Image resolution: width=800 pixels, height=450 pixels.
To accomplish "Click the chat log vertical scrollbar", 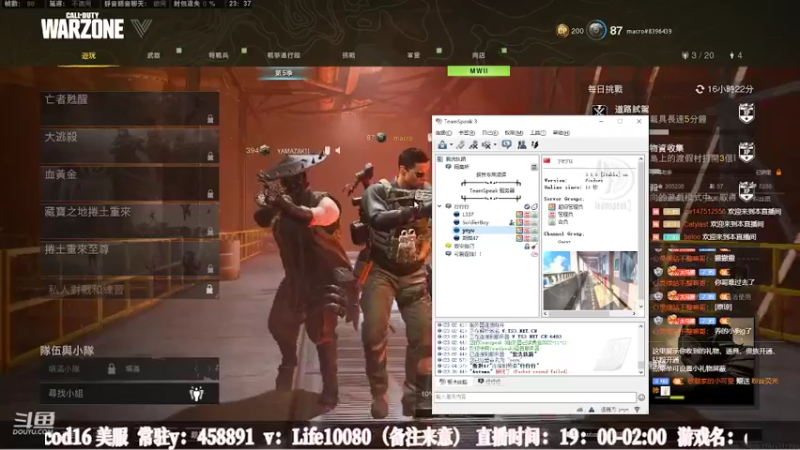I will point(641,348).
